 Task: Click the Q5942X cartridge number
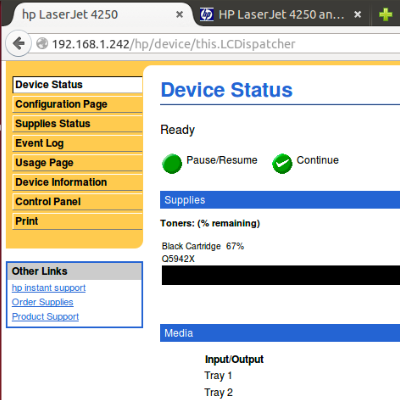[178, 259]
